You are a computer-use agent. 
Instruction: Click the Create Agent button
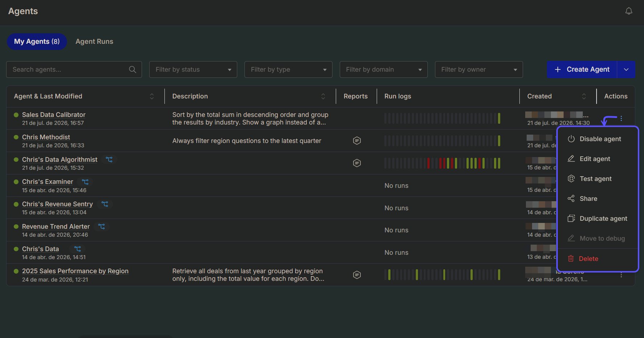point(582,69)
